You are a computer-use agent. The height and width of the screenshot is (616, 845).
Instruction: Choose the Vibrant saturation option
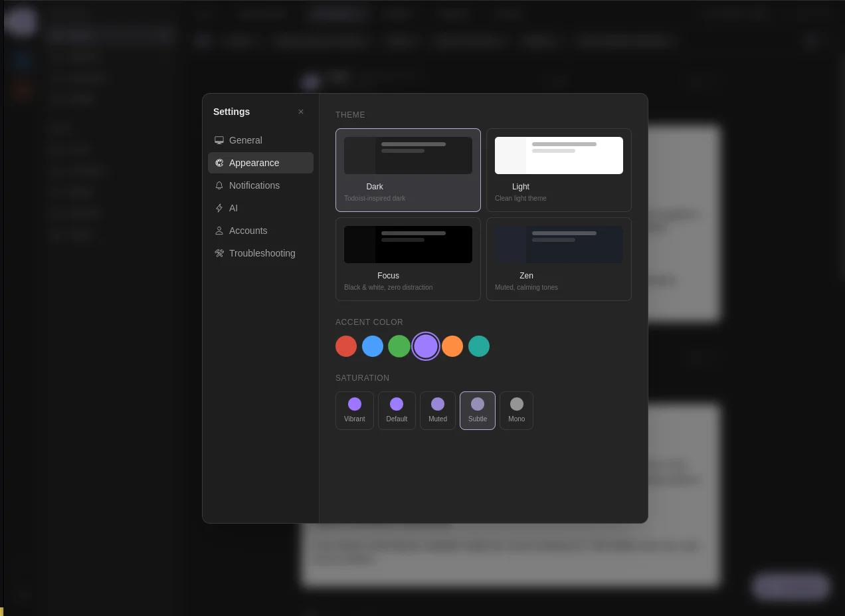click(354, 410)
